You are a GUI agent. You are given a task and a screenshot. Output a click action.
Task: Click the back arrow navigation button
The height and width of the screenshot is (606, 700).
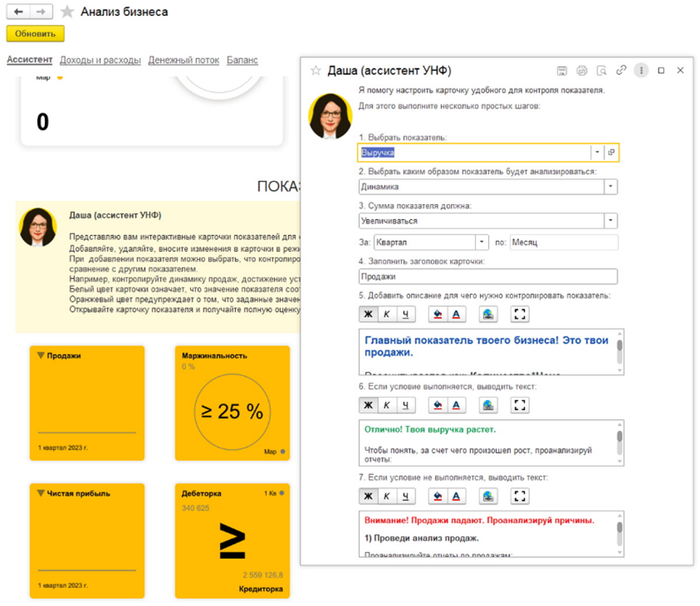click(18, 13)
